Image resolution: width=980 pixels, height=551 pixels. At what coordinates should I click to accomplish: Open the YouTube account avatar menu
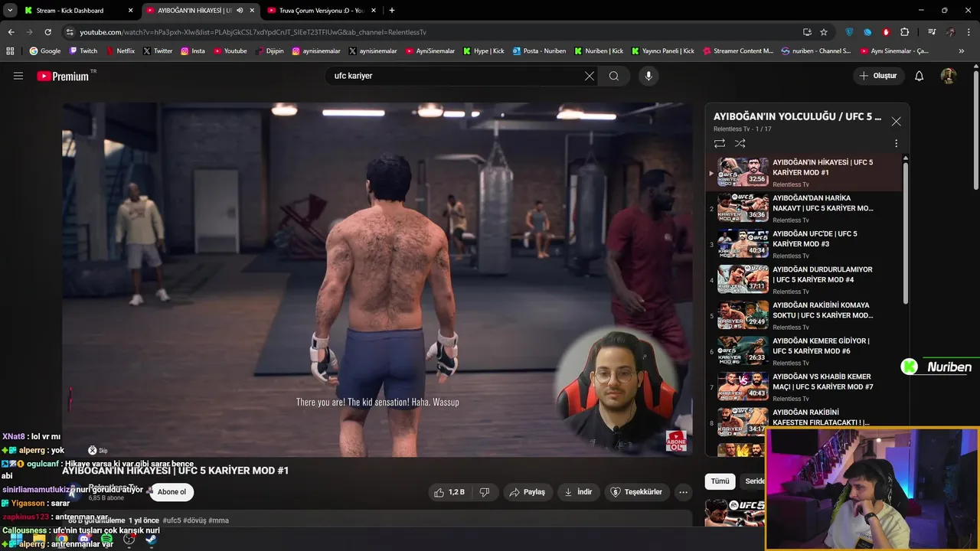949,76
